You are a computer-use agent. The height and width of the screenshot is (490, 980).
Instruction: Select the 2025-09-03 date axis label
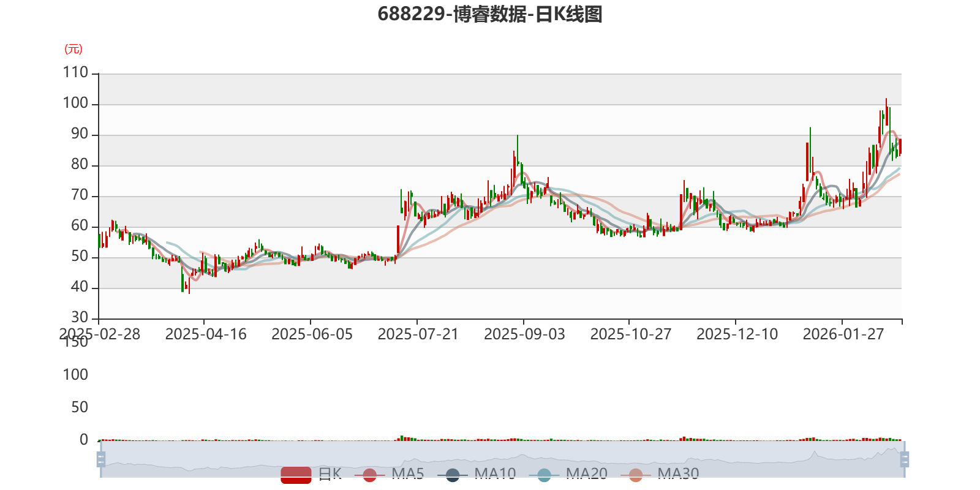tap(524, 334)
